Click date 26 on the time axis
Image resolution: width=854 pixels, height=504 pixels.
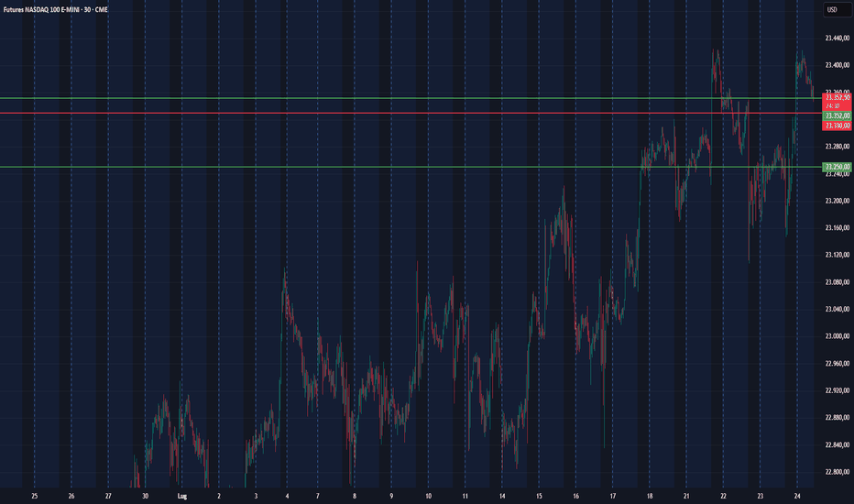71,497
